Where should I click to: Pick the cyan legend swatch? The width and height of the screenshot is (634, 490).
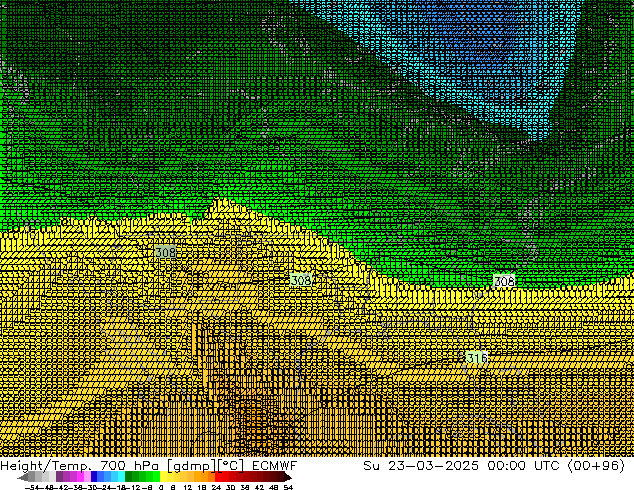click(x=122, y=477)
